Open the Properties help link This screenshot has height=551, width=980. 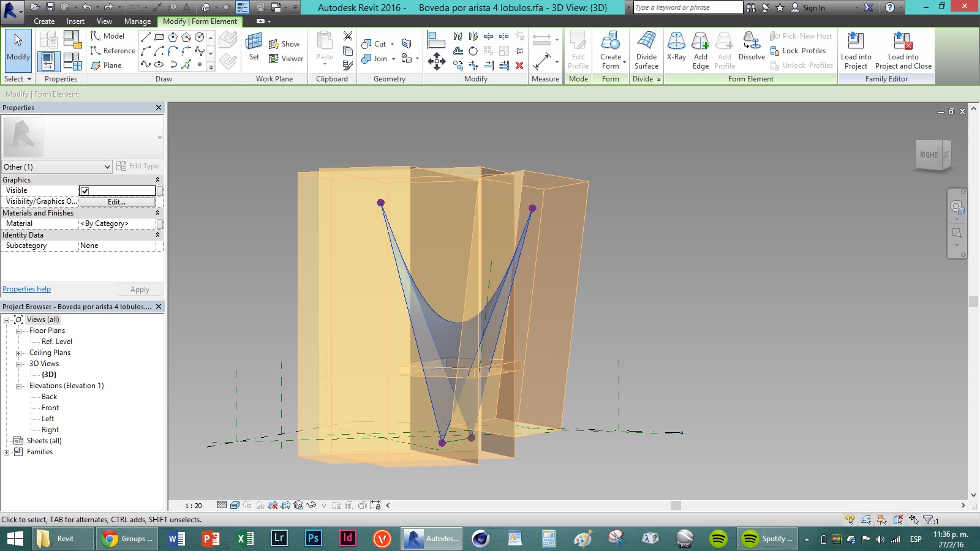pyautogui.click(x=27, y=289)
